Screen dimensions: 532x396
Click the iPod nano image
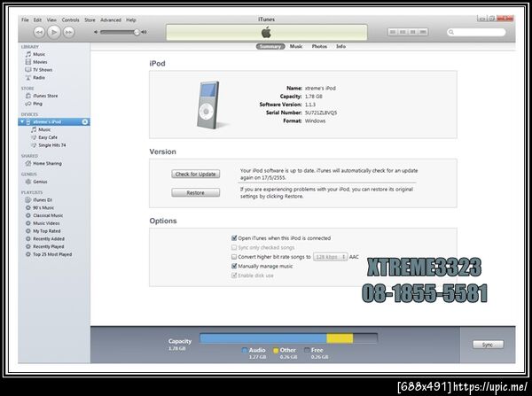pyautogui.click(x=208, y=105)
